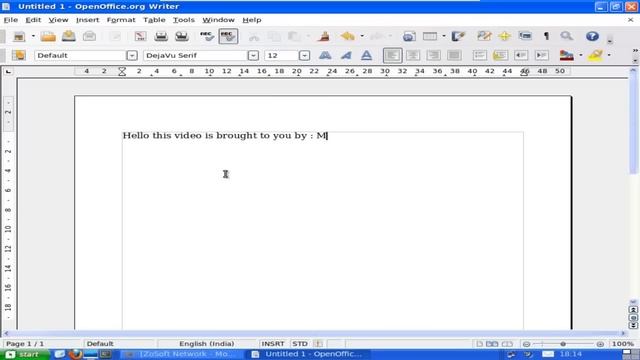640x360 pixels.
Task: Open the View menu
Action: [58, 20]
